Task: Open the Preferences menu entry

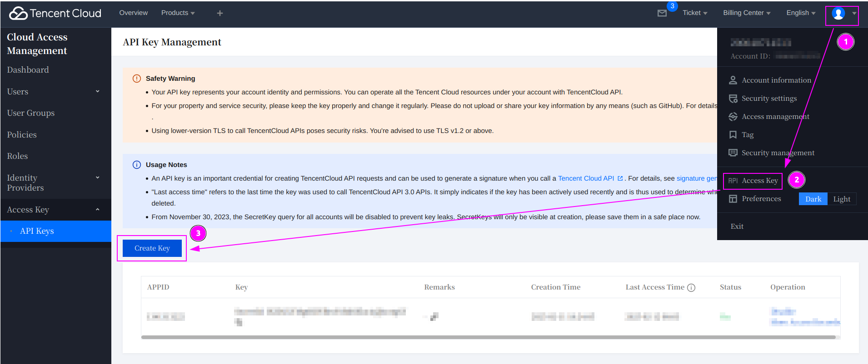Action: coord(761,198)
